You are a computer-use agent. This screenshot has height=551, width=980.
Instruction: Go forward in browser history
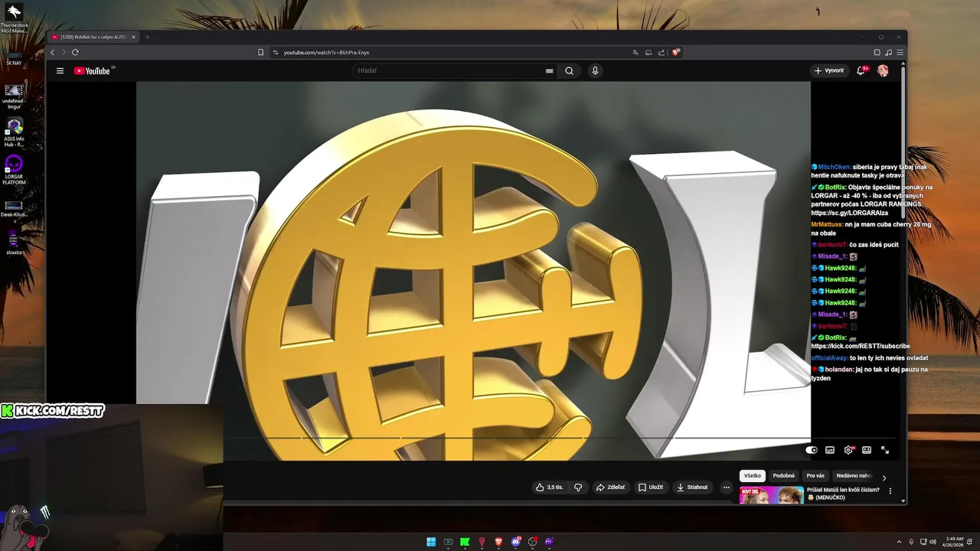[64, 52]
